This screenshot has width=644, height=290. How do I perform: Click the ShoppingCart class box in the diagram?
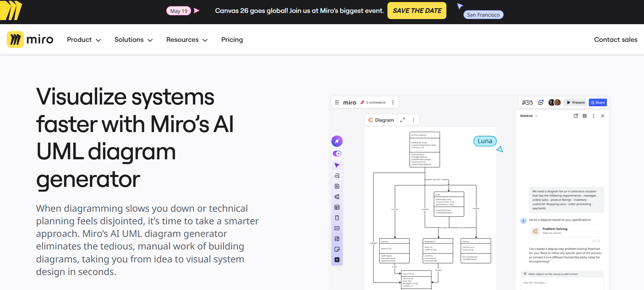pyautogui.click(x=438, y=251)
